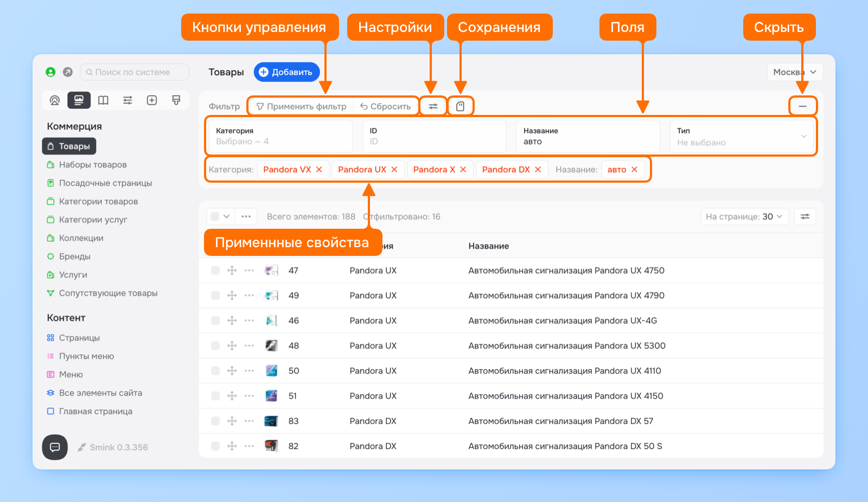Open Услуги menu item
868x502 pixels.
coord(67,275)
